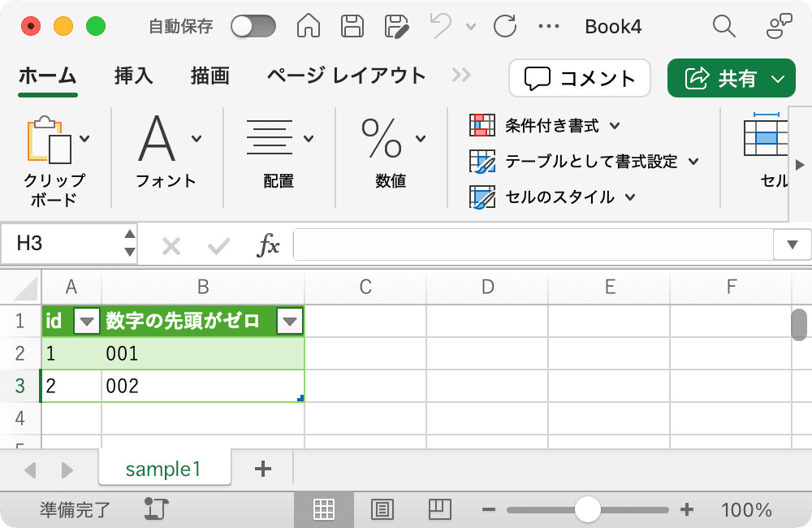Viewport: 812px width, 528px height.
Task: Click the cancel X in formula bar
Action: [x=171, y=246]
